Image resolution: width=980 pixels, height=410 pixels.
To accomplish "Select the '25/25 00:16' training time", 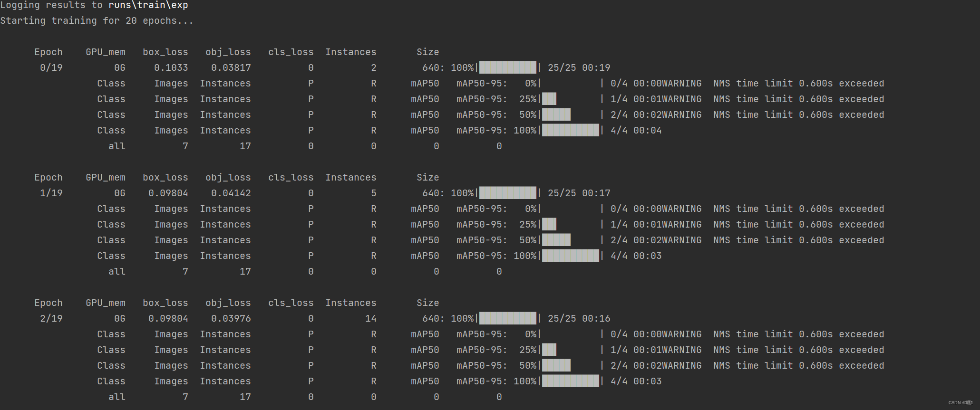I will click(x=579, y=319).
